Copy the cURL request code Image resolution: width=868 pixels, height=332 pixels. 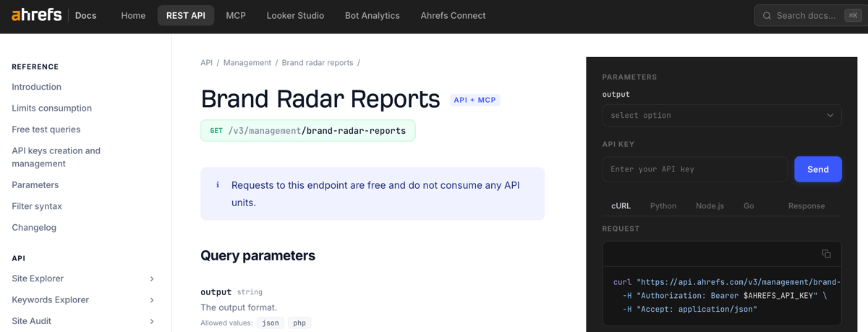tap(826, 254)
